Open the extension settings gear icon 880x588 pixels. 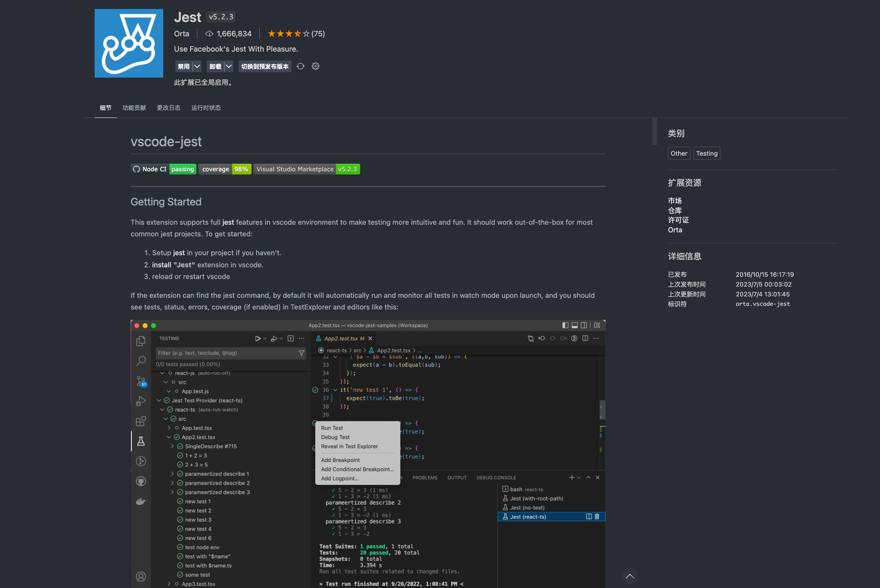pyautogui.click(x=316, y=66)
